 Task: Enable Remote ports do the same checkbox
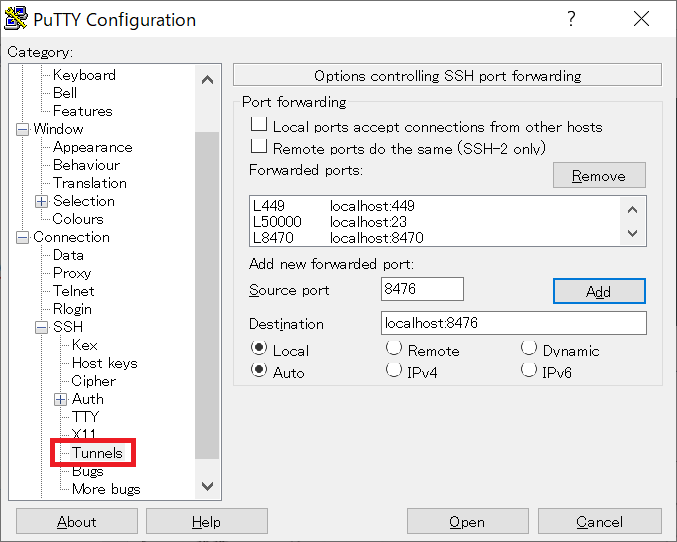pyautogui.click(x=259, y=146)
